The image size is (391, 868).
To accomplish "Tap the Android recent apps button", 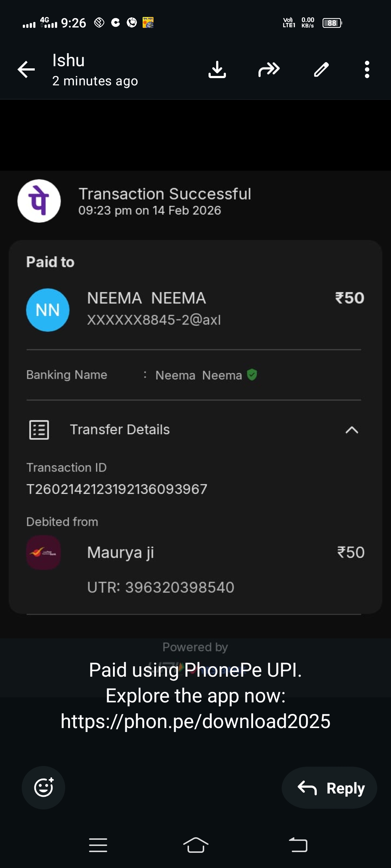I will pos(98,845).
